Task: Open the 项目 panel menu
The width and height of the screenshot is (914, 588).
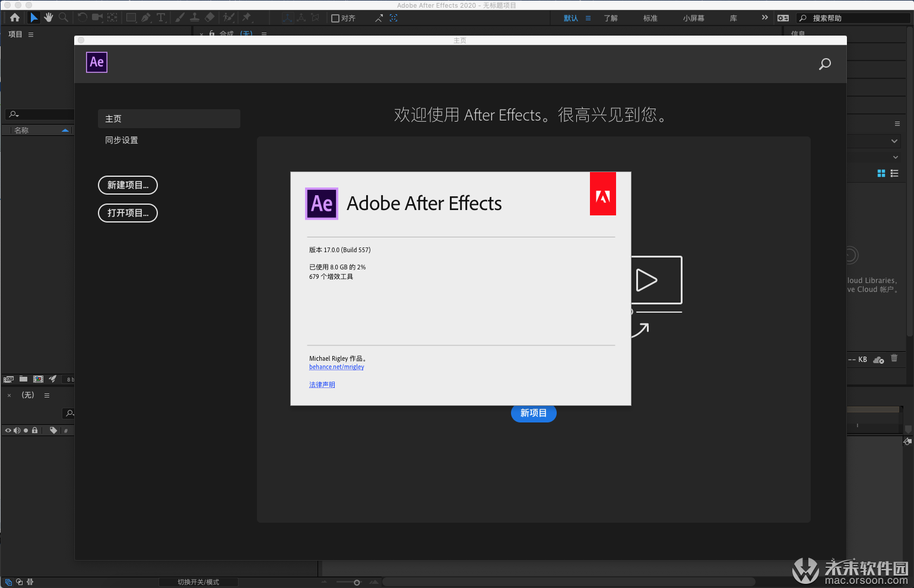Action: tap(31, 34)
